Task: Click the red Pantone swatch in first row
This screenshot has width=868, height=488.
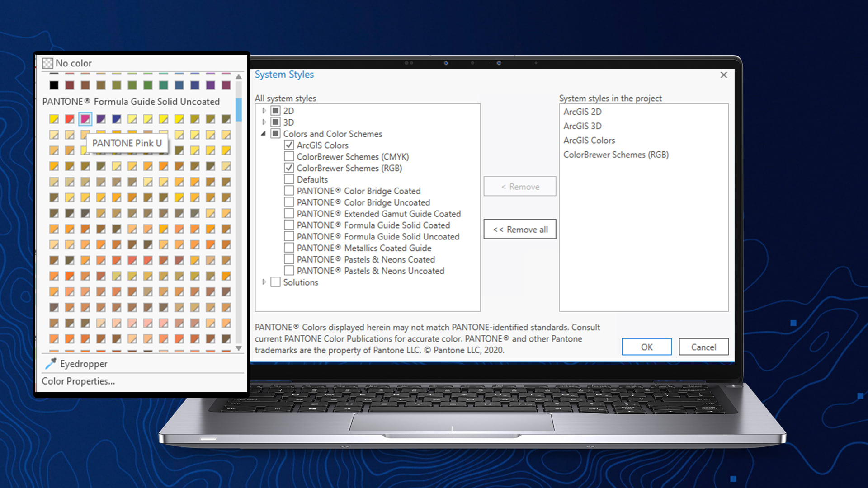Action: click(70, 119)
